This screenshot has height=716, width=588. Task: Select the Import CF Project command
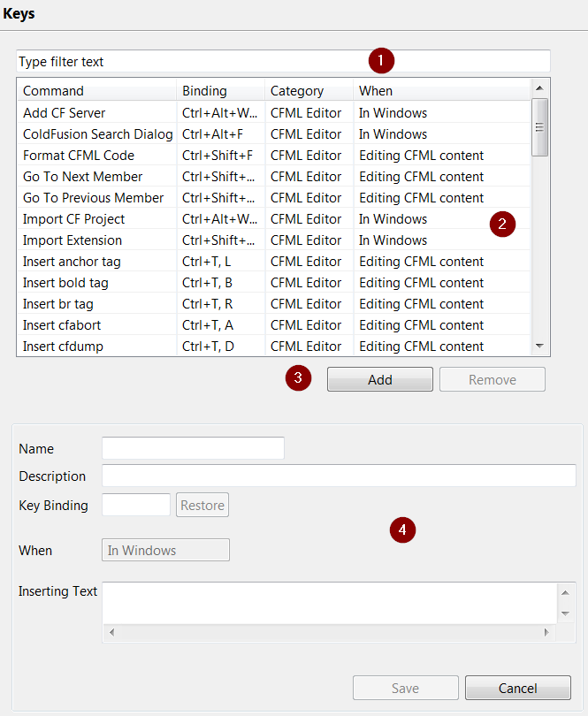pos(73,219)
